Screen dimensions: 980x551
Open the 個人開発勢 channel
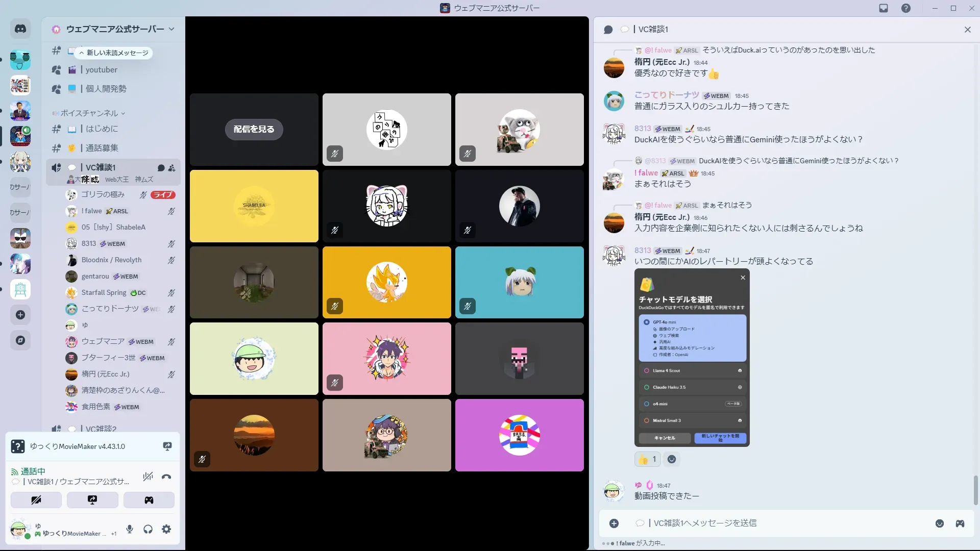[106, 89]
